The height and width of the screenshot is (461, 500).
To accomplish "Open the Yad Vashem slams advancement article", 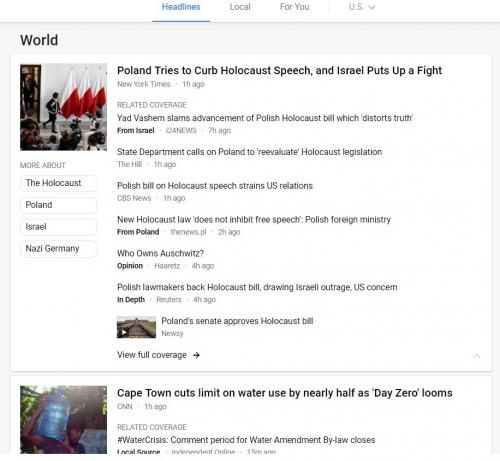I will coord(265,118).
